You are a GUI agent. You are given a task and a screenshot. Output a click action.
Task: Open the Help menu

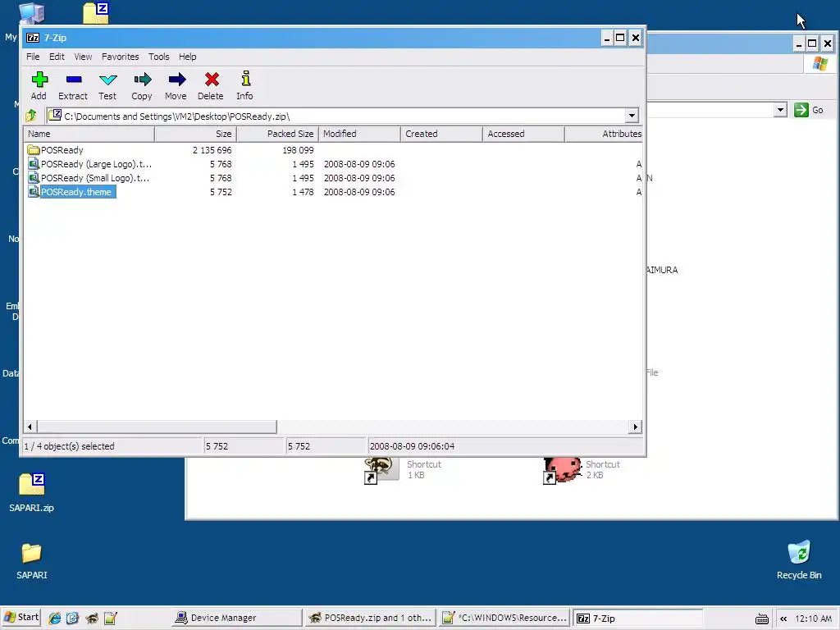(188, 57)
